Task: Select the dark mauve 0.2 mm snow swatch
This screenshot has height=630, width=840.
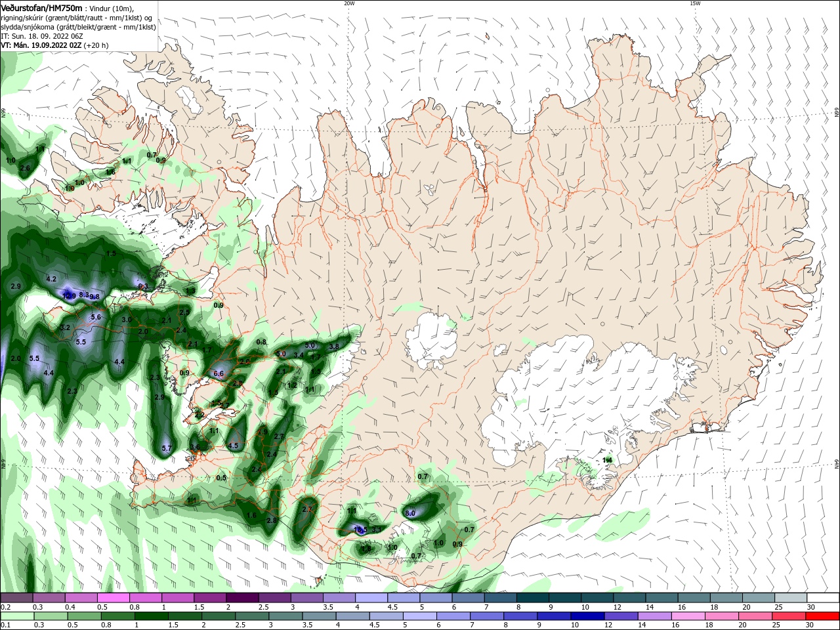Action: point(17,598)
